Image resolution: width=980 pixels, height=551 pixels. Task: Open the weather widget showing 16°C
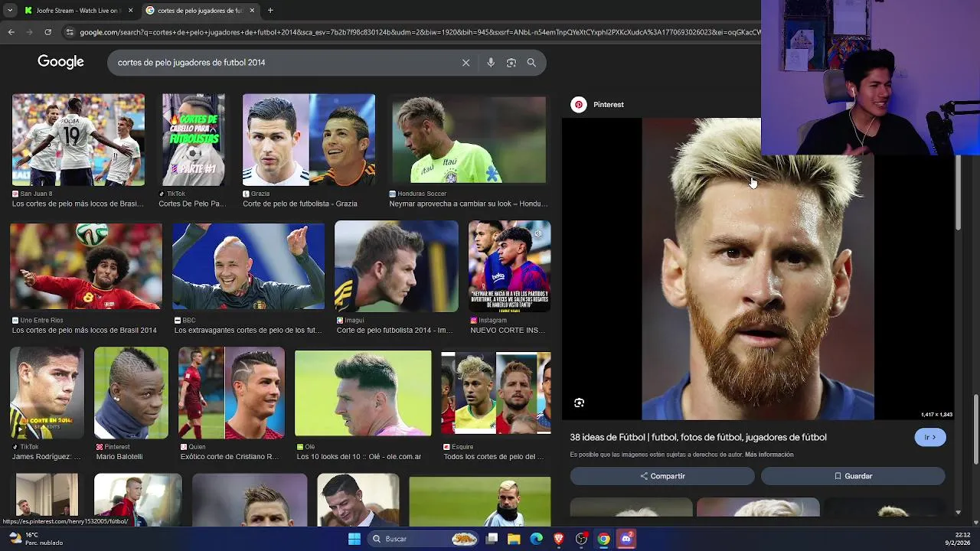(x=35, y=539)
